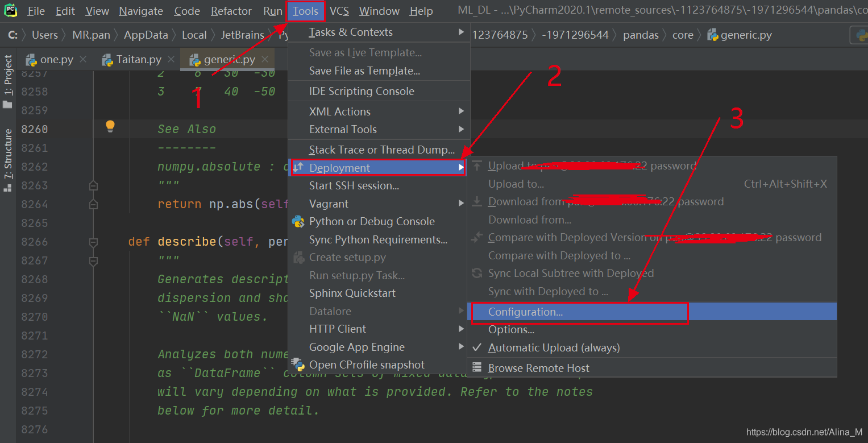Click the PyCharm application icon

click(x=11, y=11)
